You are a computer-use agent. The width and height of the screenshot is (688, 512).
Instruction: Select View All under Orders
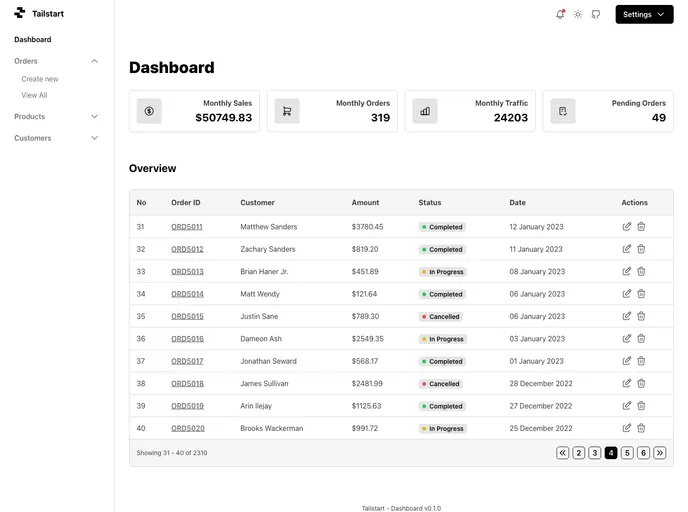tap(34, 95)
